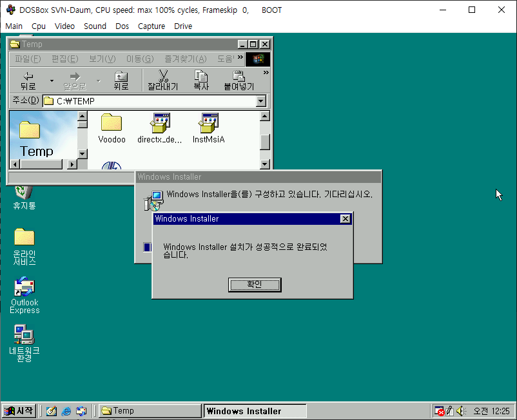The height and width of the screenshot is (420, 517).
Task: Select the directx_de... installer file
Action: (160, 128)
